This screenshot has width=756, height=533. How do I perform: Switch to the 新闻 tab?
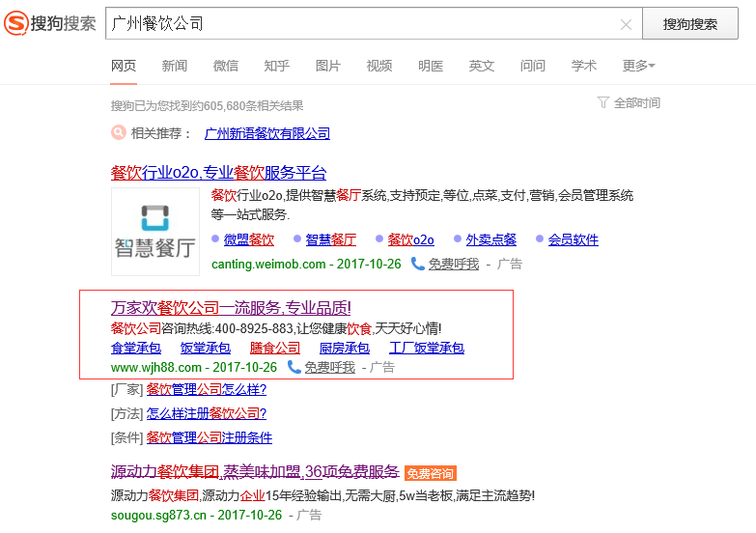click(175, 66)
